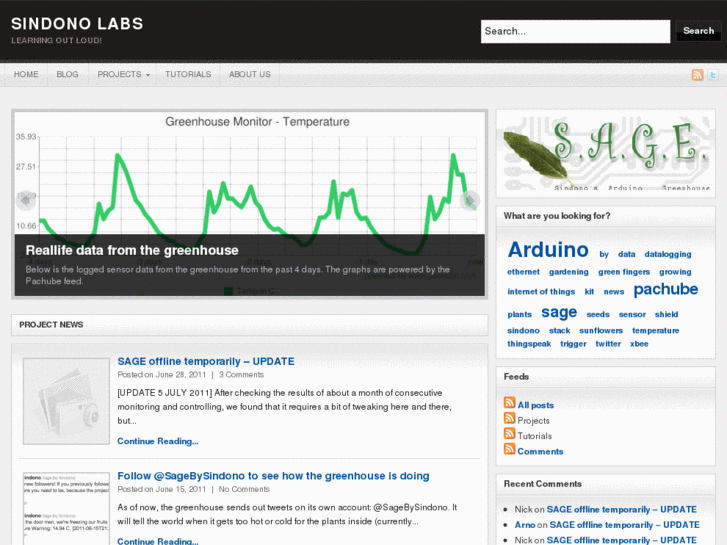
Task: Select the sindono tag
Action: 523,331
